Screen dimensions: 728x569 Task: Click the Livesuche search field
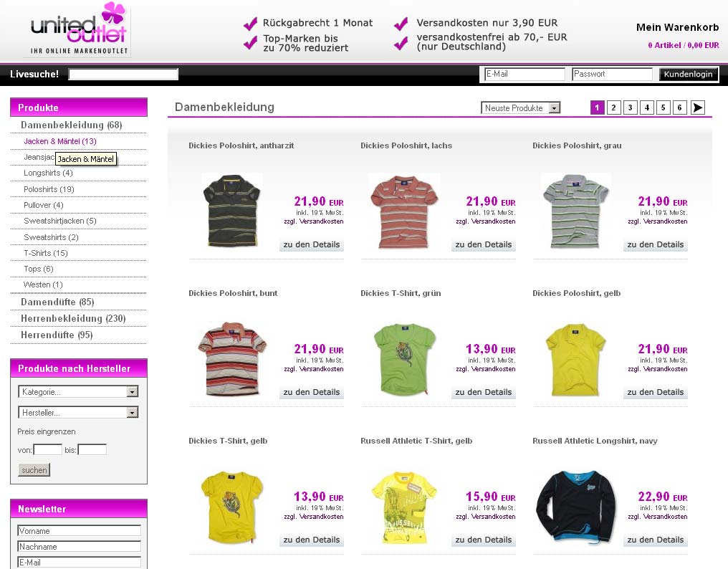pos(123,74)
